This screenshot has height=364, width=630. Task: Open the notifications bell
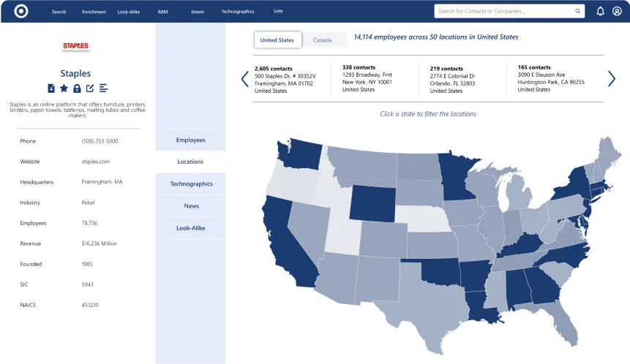pos(600,11)
